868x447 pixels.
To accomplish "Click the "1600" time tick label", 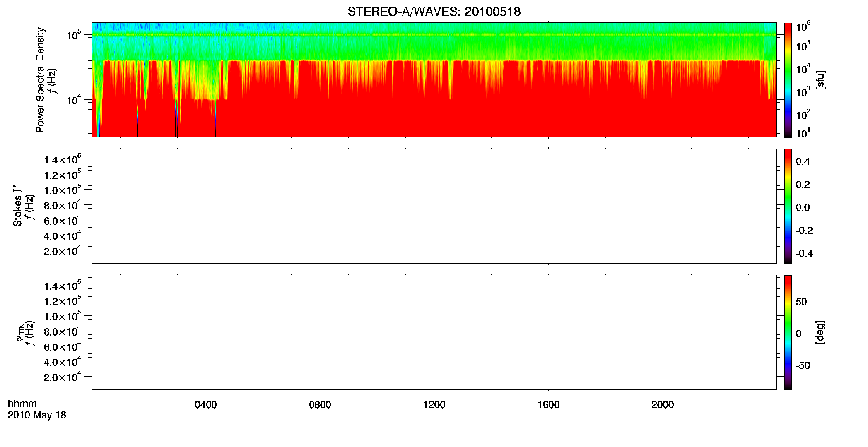I will pyautogui.click(x=548, y=405).
